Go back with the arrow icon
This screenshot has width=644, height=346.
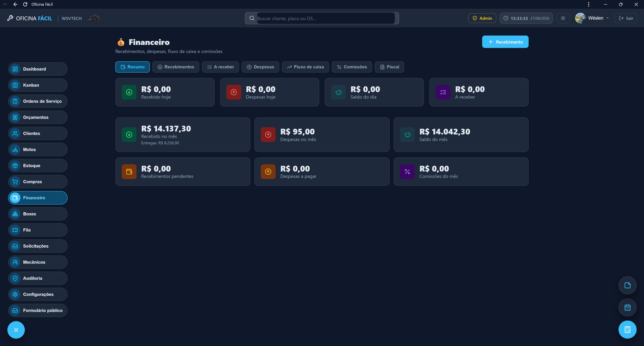15,4
